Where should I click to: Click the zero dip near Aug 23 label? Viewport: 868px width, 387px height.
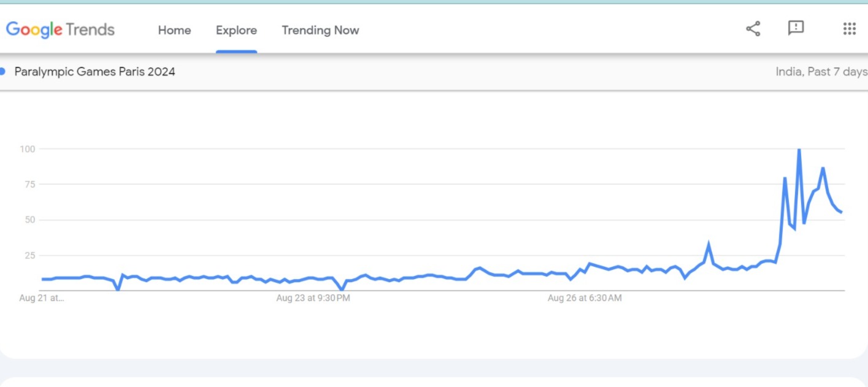coord(342,289)
